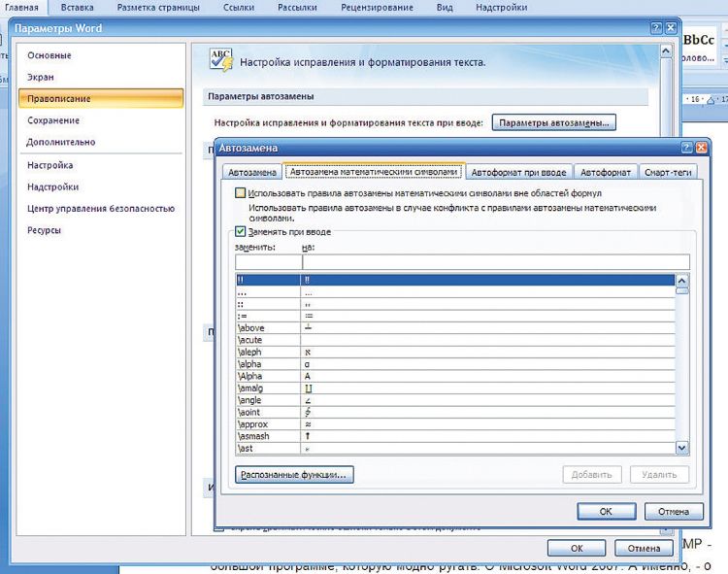Select Сохранение in left options panel
728x574 pixels.
[x=53, y=120]
